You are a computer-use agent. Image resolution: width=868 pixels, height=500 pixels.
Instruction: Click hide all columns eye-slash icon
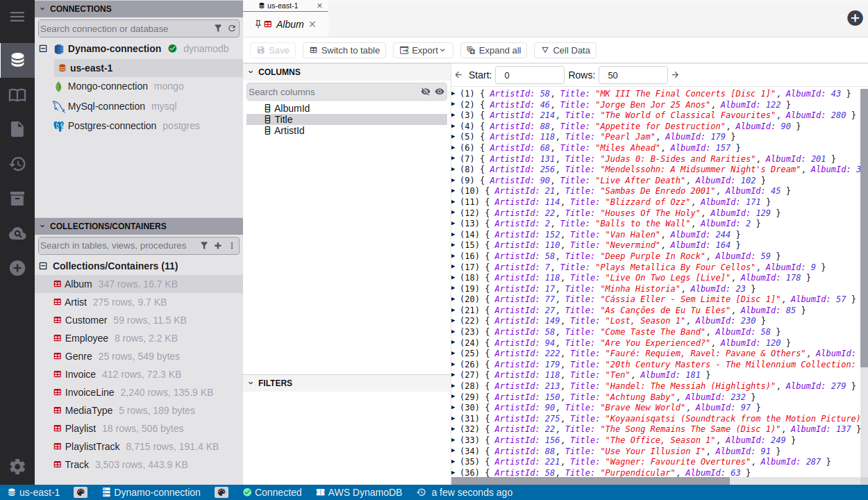pos(426,92)
